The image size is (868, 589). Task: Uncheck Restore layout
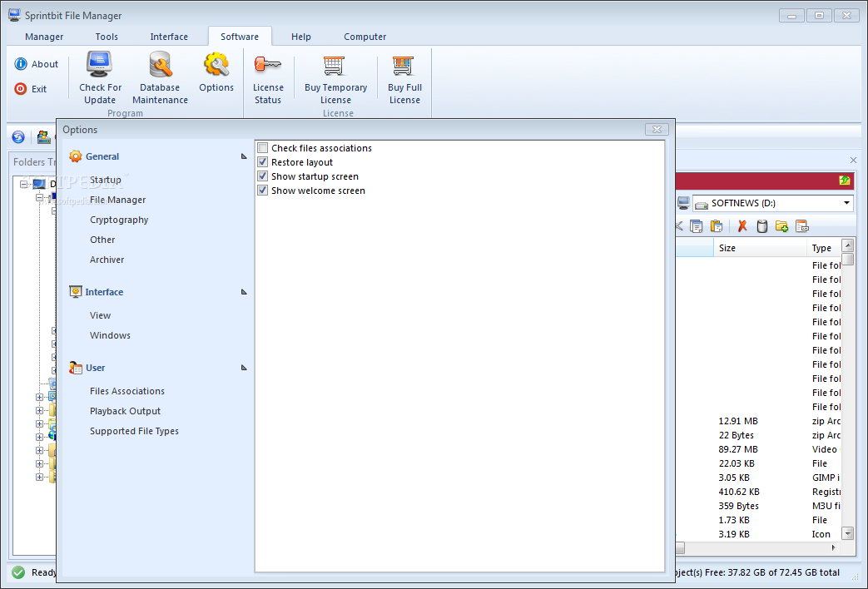263,162
